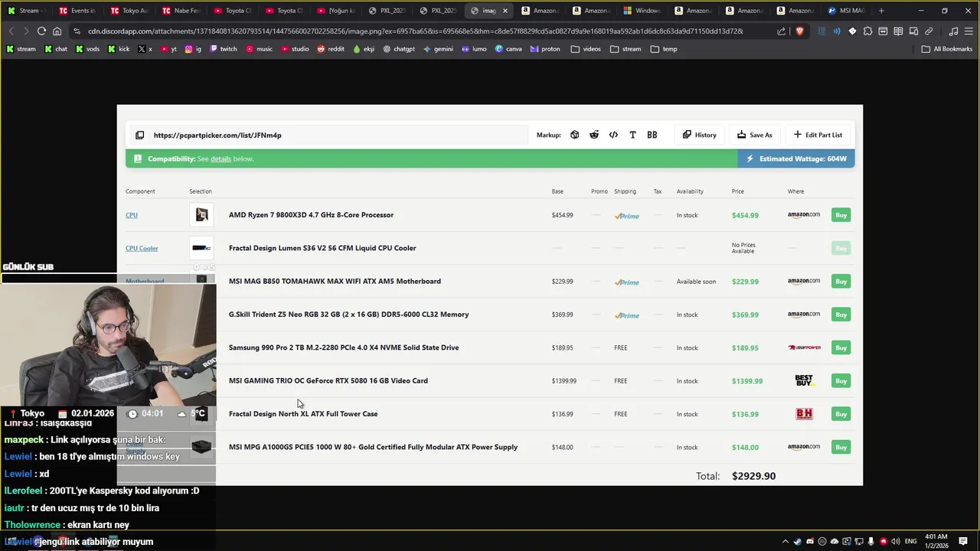Switch to the Events in browser tab
Screen dimensions: 980x551
tap(77, 11)
